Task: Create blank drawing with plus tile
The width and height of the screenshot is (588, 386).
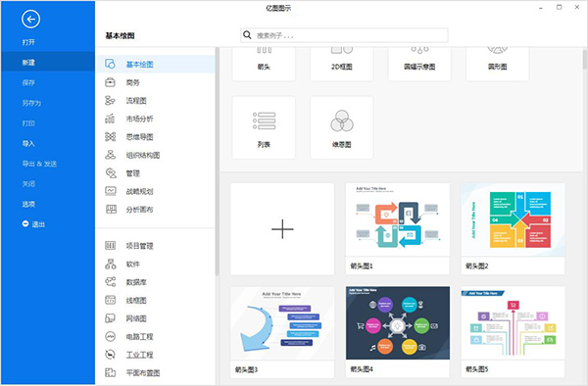Action: pyautogui.click(x=282, y=229)
